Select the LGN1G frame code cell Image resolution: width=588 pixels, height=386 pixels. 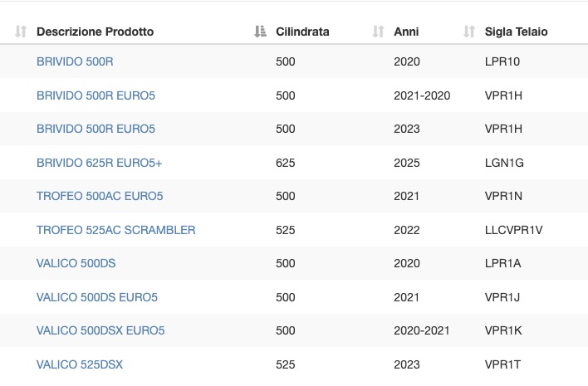pyautogui.click(x=504, y=163)
